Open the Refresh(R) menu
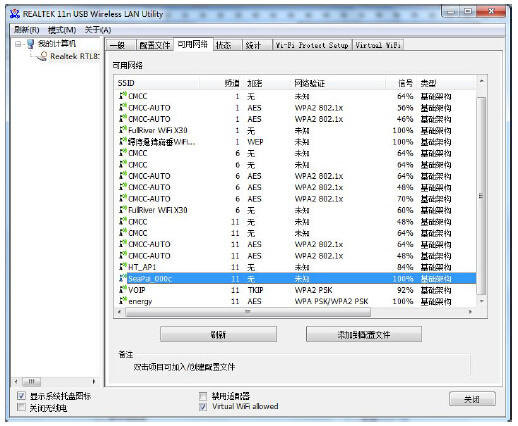 [x=27, y=30]
